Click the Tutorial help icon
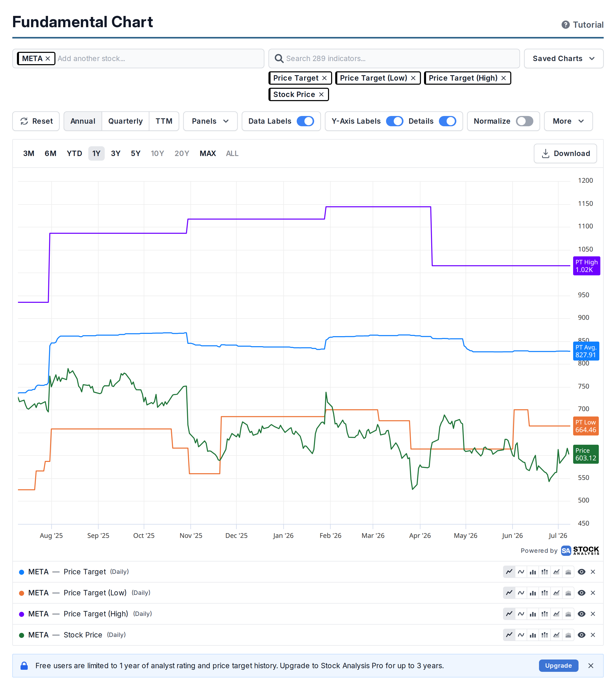Viewport: 616px width, 698px height. [565, 25]
